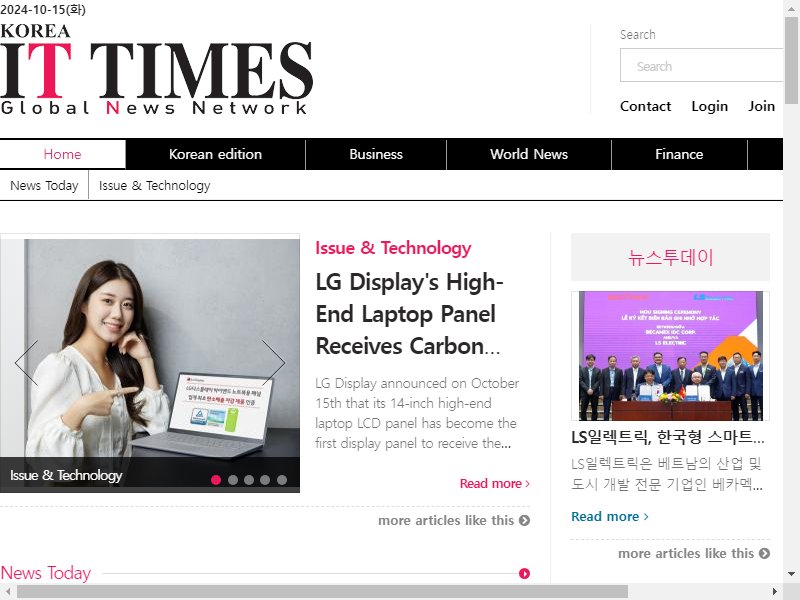Click arrow icon beside Issue & Technology more articles
Viewport: 800px width, 600px height.
pyautogui.click(x=524, y=520)
